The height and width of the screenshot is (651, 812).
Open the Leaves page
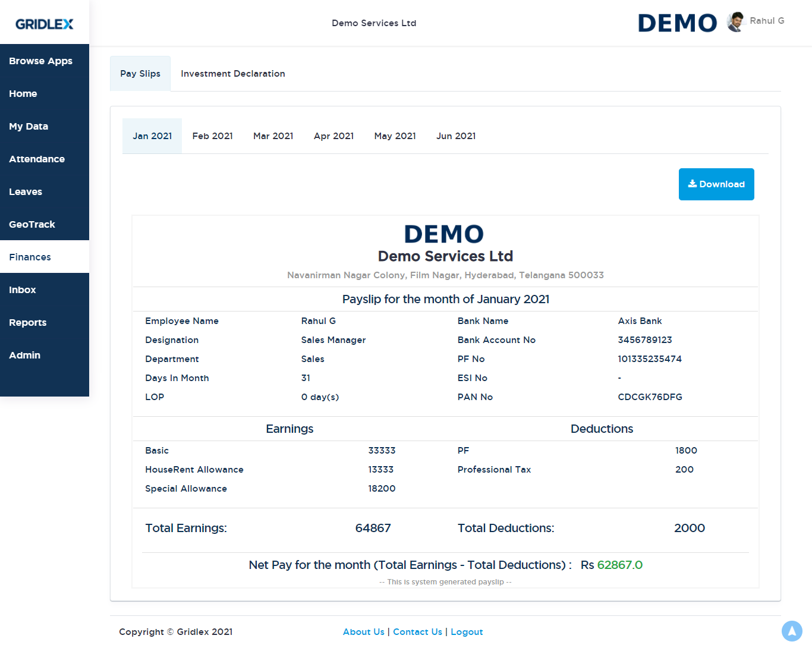26,191
